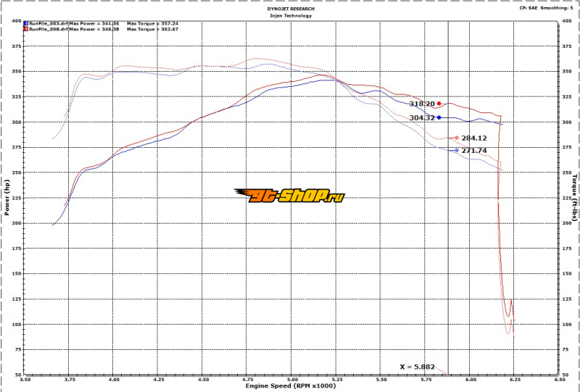Click the 318.20 power value label
The width and height of the screenshot is (580, 392).
422,104
